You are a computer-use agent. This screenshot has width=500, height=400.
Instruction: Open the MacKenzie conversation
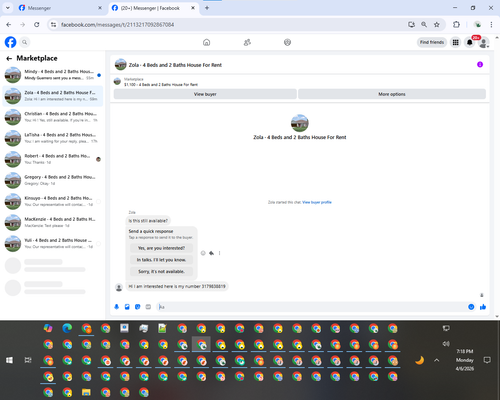53,222
